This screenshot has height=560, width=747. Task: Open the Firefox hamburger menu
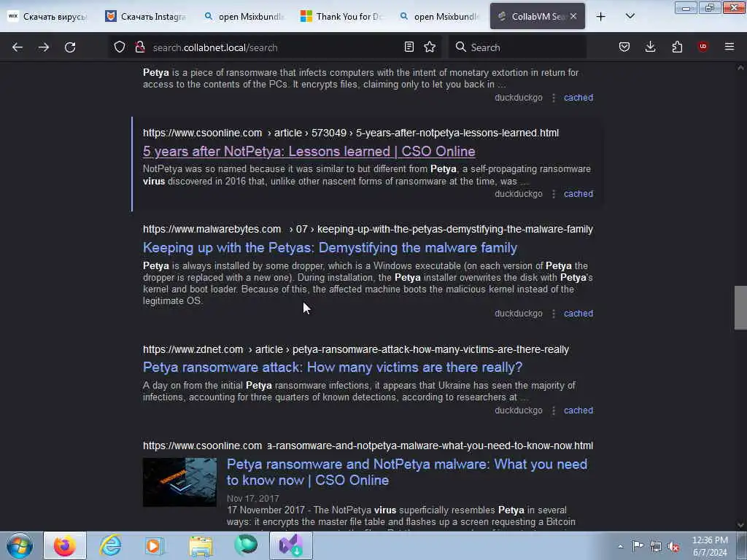[729, 47]
